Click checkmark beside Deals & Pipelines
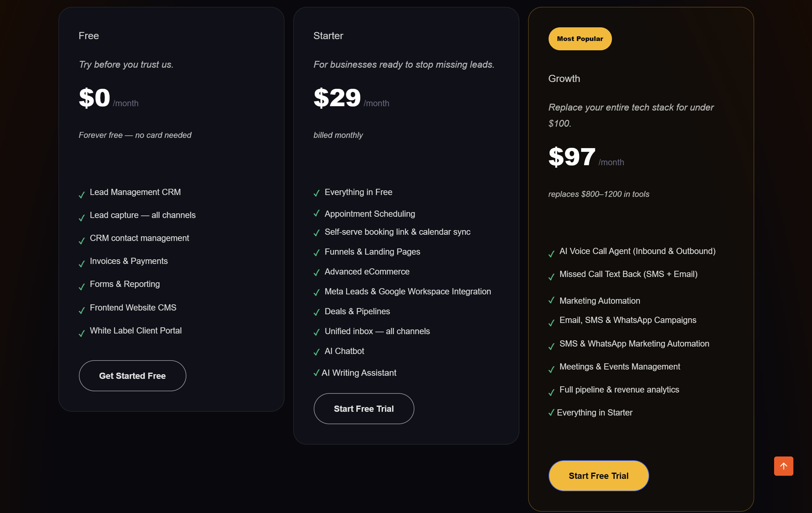 [x=316, y=312]
